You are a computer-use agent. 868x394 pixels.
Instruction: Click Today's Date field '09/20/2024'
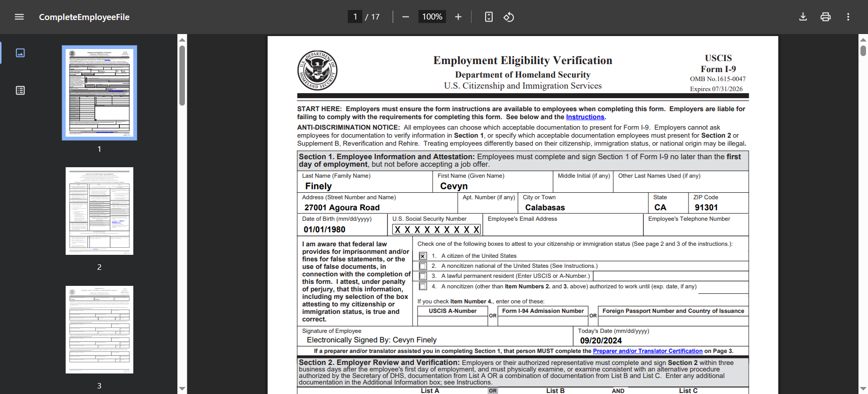tap(661, 340)
